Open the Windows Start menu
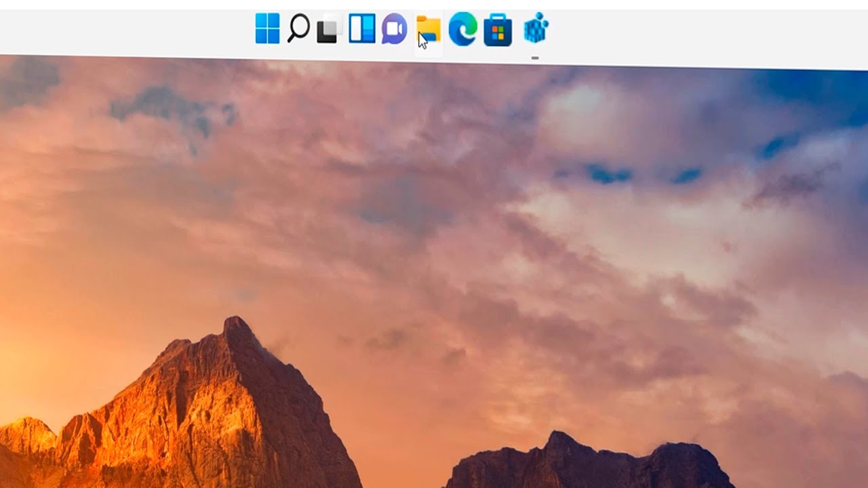 click(x=267, y=28)
